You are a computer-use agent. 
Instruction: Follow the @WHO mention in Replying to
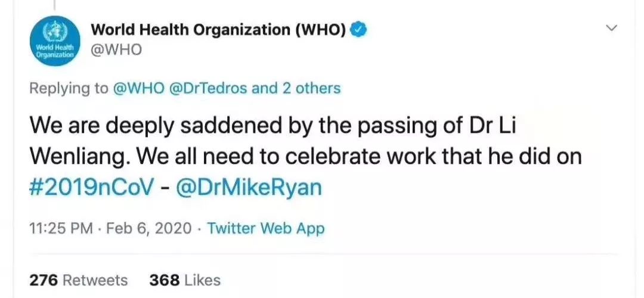[138, 88]
